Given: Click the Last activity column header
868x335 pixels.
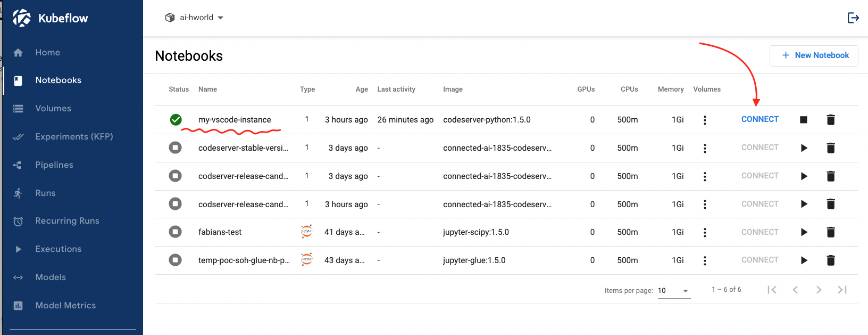Looking at the screenshot, I should (396, 89).
